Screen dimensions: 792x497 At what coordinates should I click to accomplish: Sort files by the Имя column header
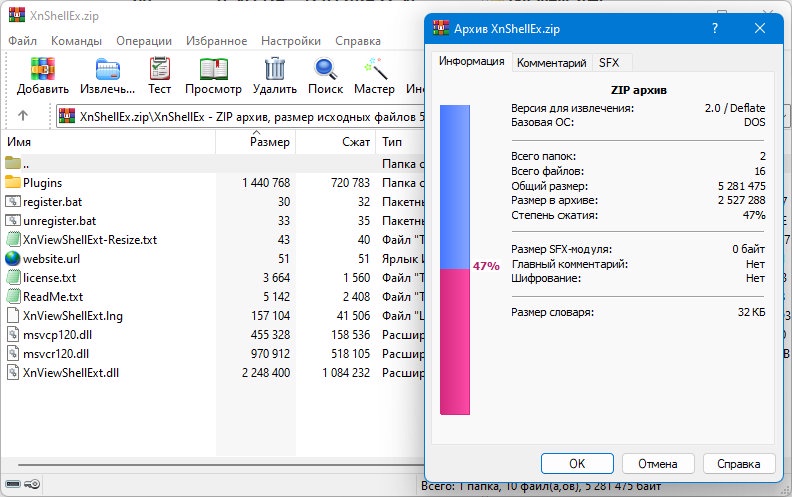click(108, 141)
